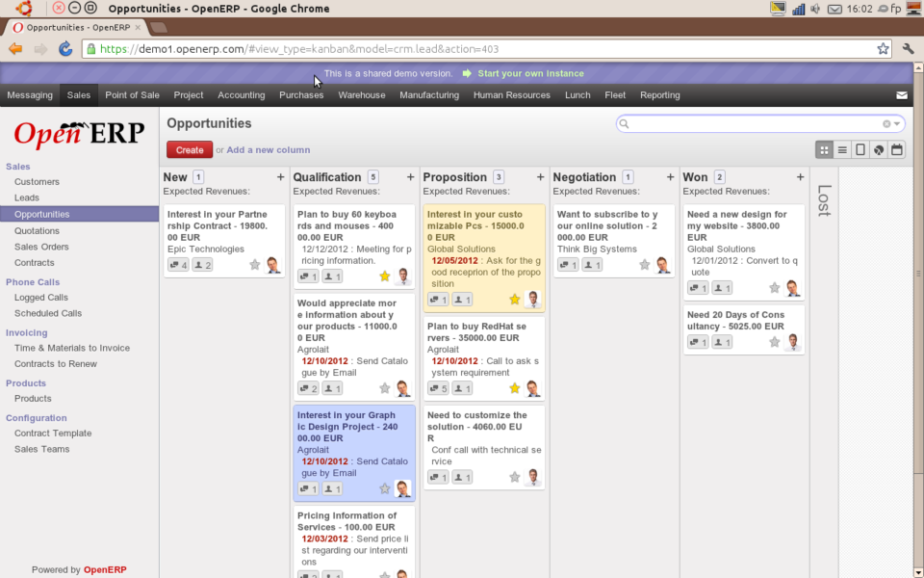The width and height of the screenshot is (924, 578).
Task: Toggle star on customizable Pcs card
Action: [x=514, y=299]
